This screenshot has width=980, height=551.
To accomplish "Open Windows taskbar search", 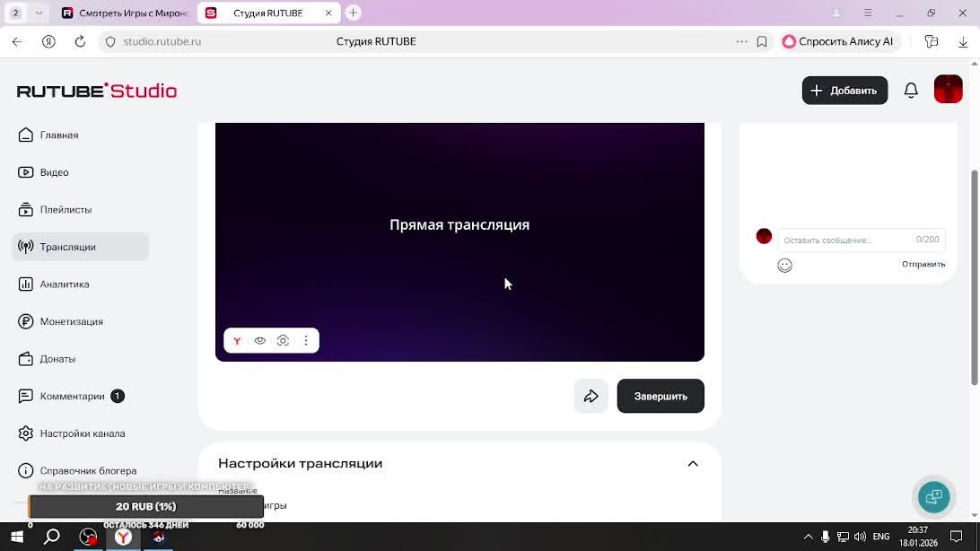I will (52, 537).
